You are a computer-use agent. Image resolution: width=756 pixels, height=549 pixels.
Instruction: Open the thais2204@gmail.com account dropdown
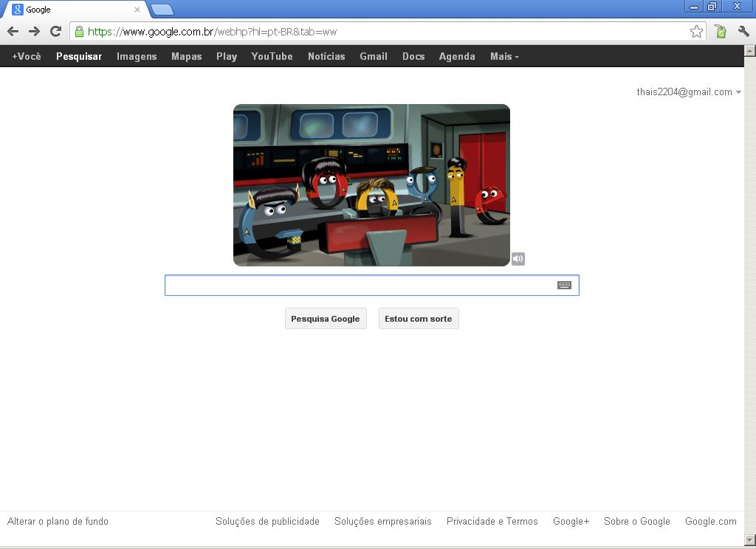(x=689, y=92)
